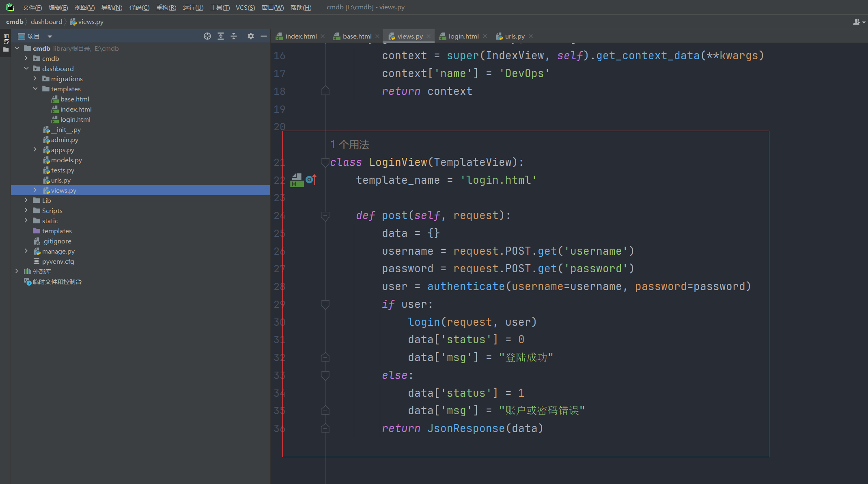
Task: Close the login.html tab
Action: click(x=485, y=36)
